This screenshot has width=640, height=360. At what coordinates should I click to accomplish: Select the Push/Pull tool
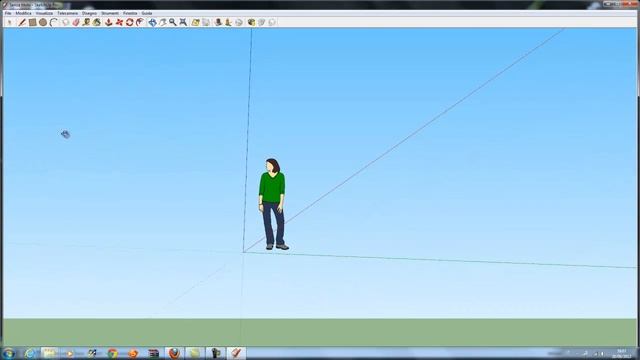[x=109, y=22]
